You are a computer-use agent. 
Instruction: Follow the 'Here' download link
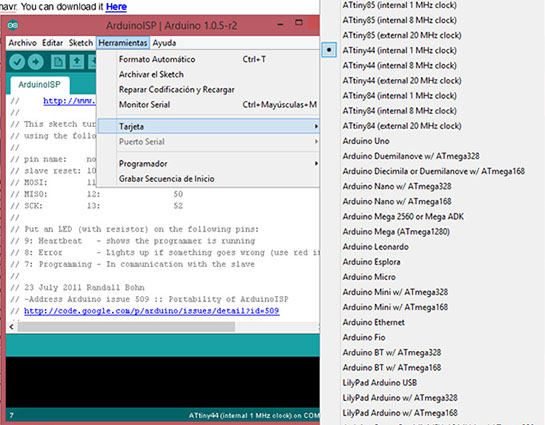116,6
